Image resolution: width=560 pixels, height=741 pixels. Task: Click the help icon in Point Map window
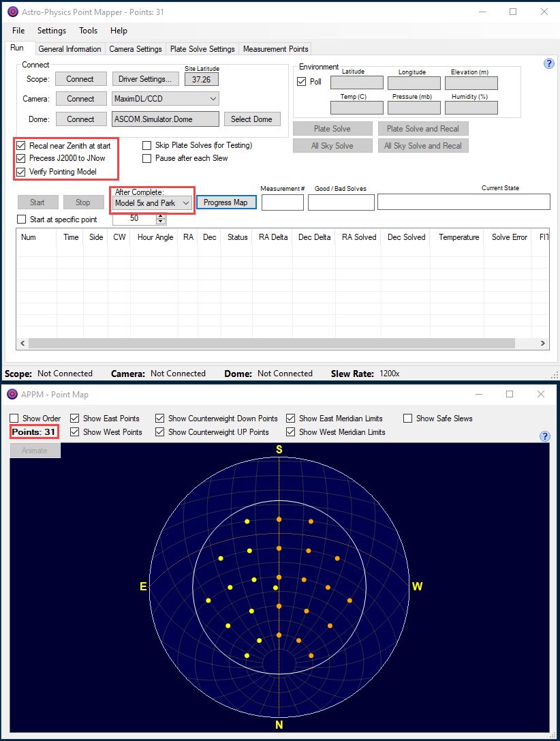coord(545,436)
